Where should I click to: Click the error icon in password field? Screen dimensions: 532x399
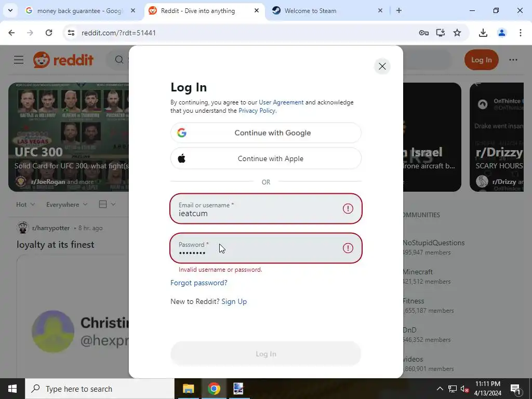click(348, 248)
